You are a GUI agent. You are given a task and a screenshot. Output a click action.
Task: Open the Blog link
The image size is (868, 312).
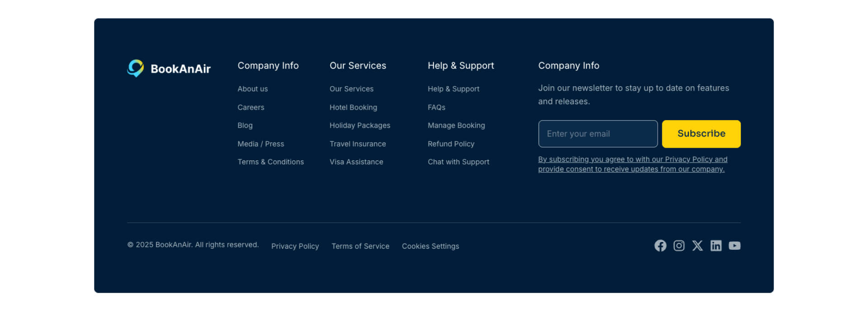click(x=245, y=126)
